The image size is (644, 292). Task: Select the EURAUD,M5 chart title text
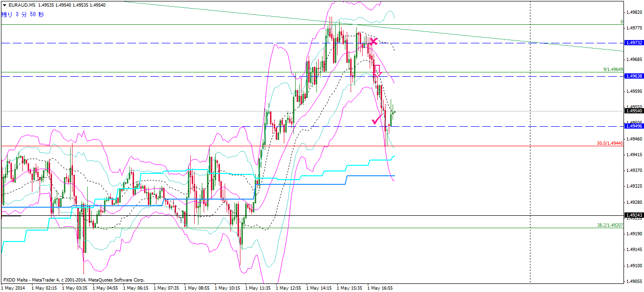[21, 5]
